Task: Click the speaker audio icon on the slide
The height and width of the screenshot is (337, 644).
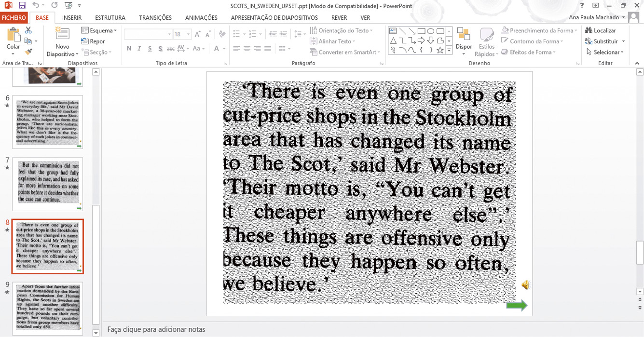Action: 525,285
